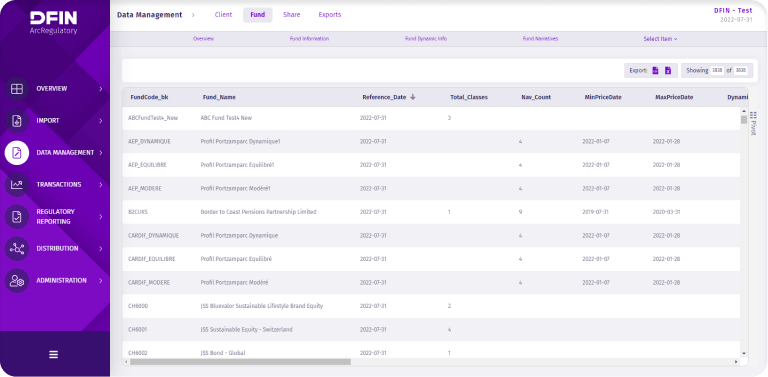Click the Distribution network icon
Viewport: 768px width, 377px height.
[17, 249]
